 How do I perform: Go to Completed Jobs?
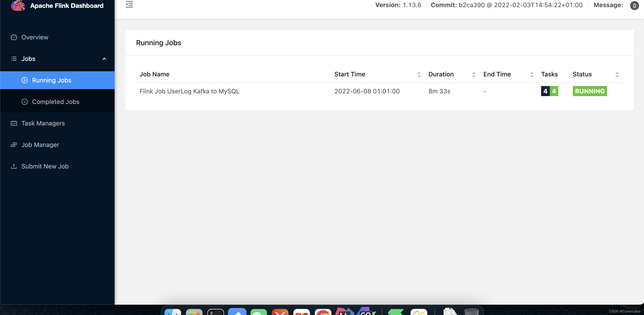pos(57,102)
